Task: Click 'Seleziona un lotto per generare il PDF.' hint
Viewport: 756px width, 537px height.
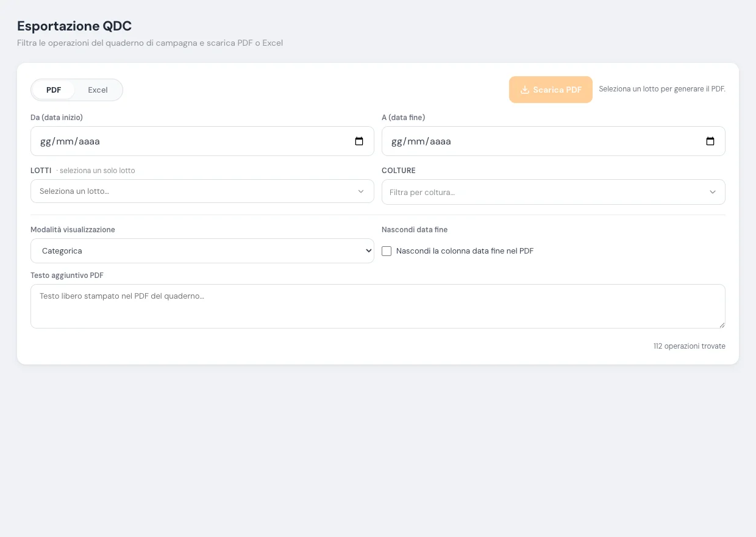Action: [x=662, y=89]
